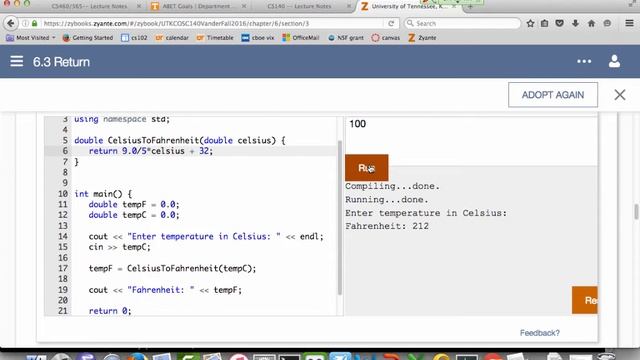Image resolution: width=640 pixels, height=360 pixels.
Task: Open Firefox hamburger menu
Action: tap(629, 23)
